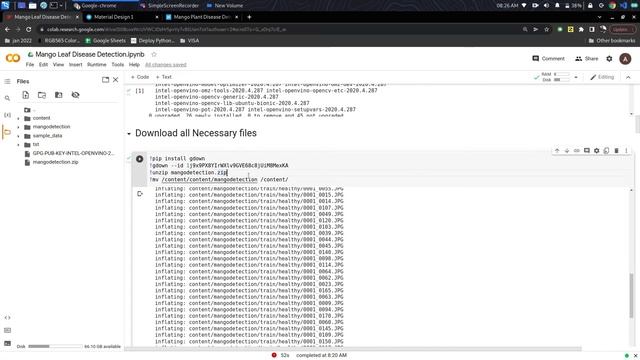Open the Tools menu
The height and width of the screenshot is (360, 640).
(x=118, y=64)
